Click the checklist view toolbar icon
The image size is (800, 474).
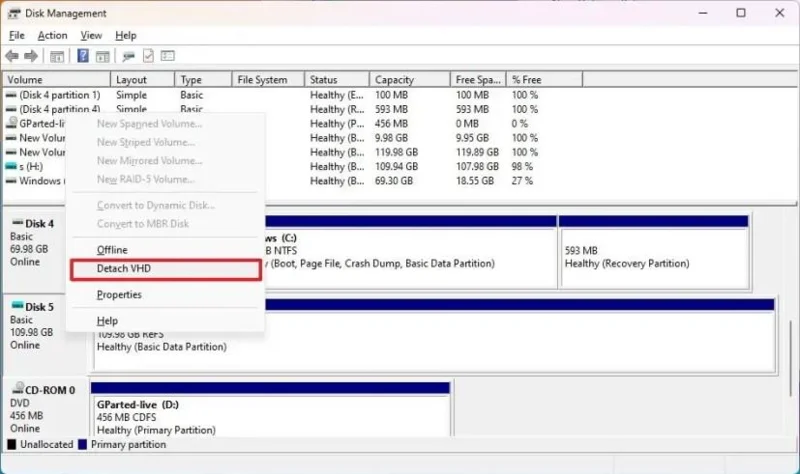click(167, 56)
